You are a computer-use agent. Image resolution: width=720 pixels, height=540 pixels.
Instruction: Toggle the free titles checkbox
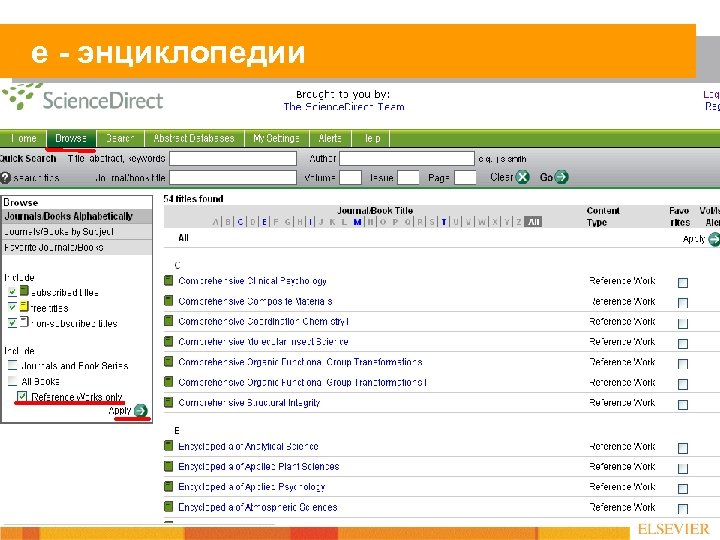[12, 307]
